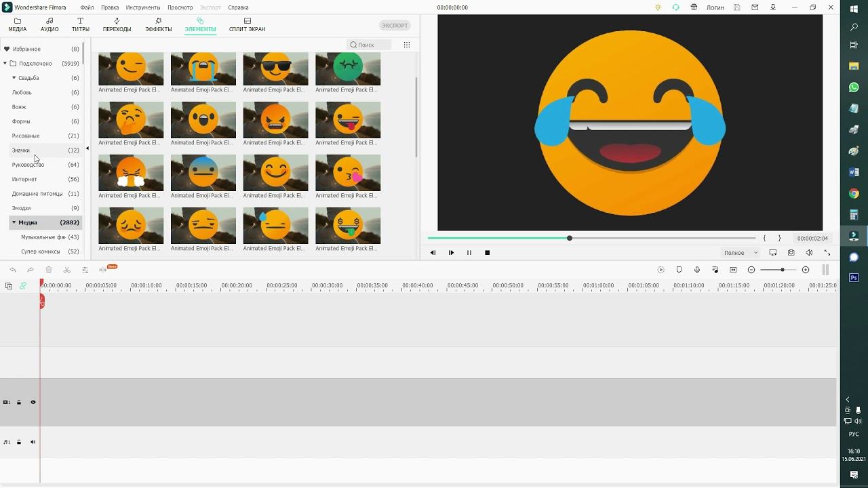
Task: Click the timeline zoom slider
Action: click(778, 270)
